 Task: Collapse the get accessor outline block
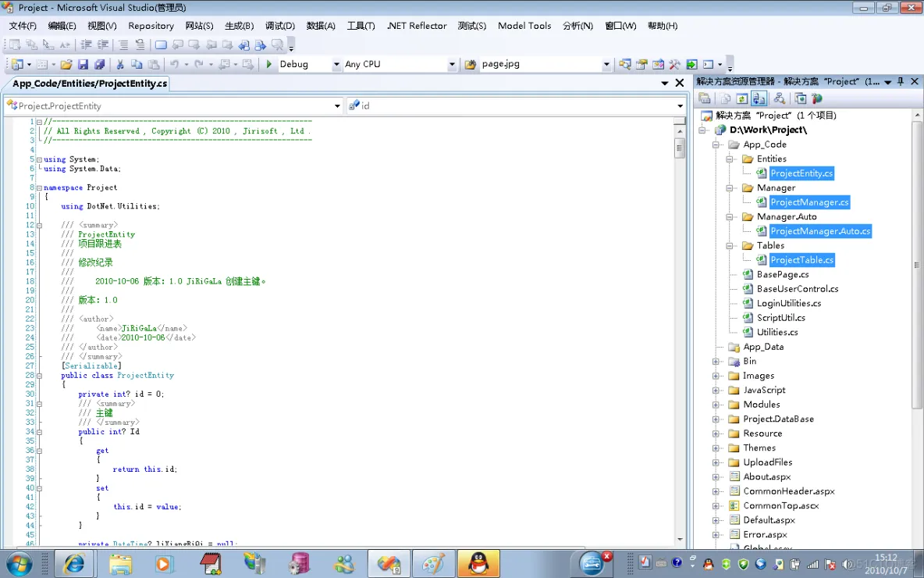click(39, 451)
